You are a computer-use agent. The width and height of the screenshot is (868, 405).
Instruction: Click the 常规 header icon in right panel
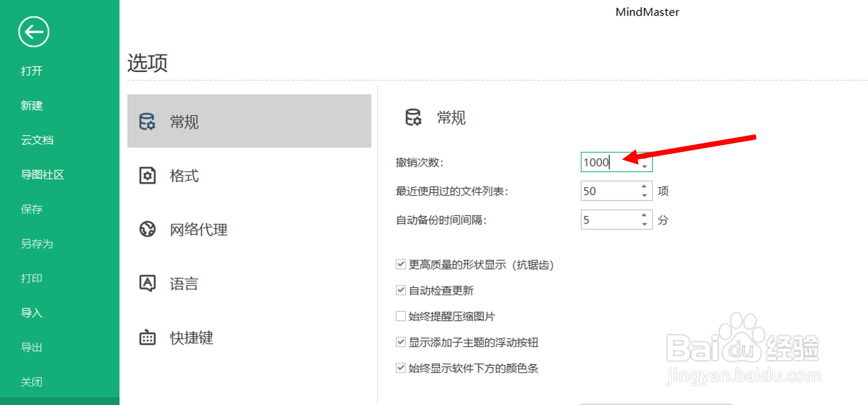point(413,118)
